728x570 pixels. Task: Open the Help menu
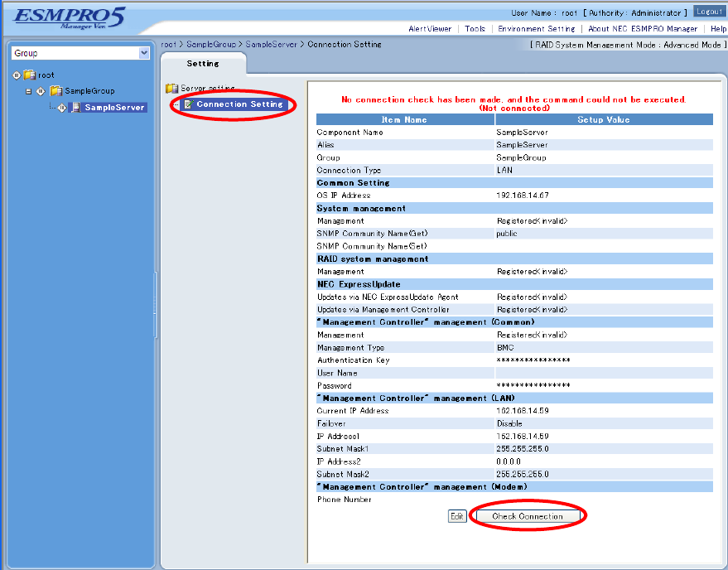coord(718,29)
